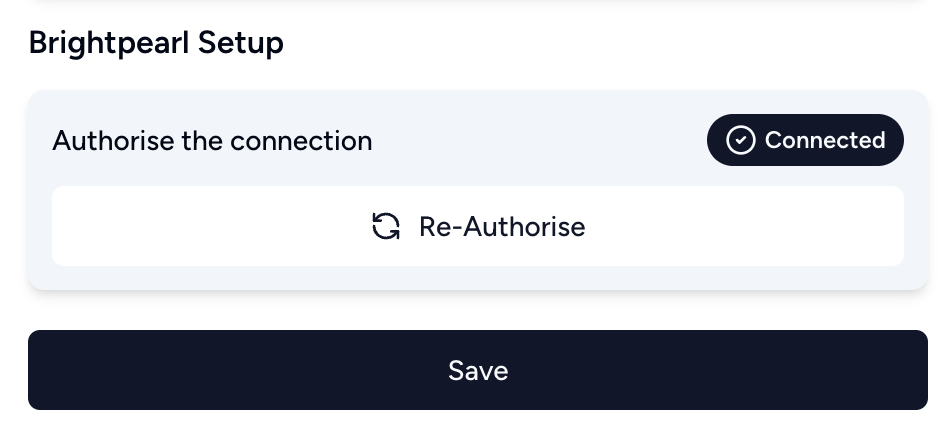Click the dark Connected pill beside the authorise label
The width and height of the screenshot is (948, 440).
click(x=805, y=140)
